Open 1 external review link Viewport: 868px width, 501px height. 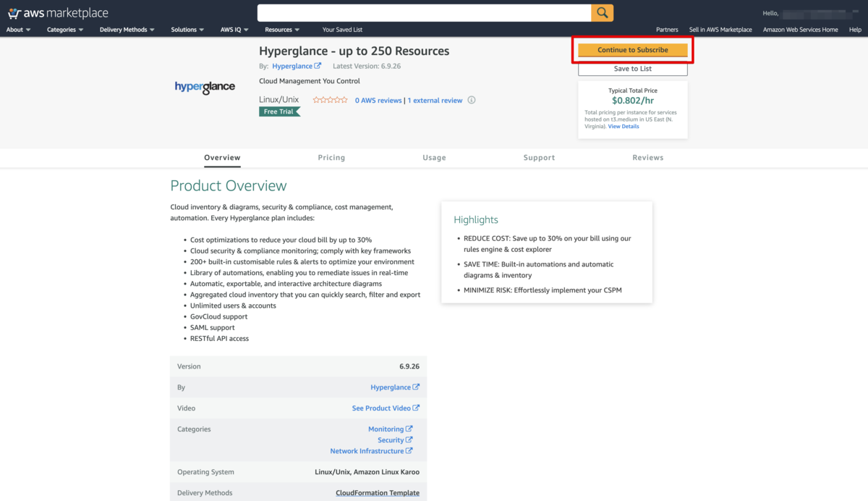click(x=435, y=101)
